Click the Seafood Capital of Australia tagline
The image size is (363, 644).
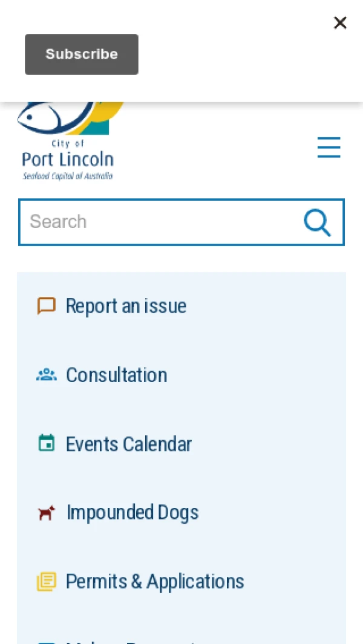tap(68, 176)
